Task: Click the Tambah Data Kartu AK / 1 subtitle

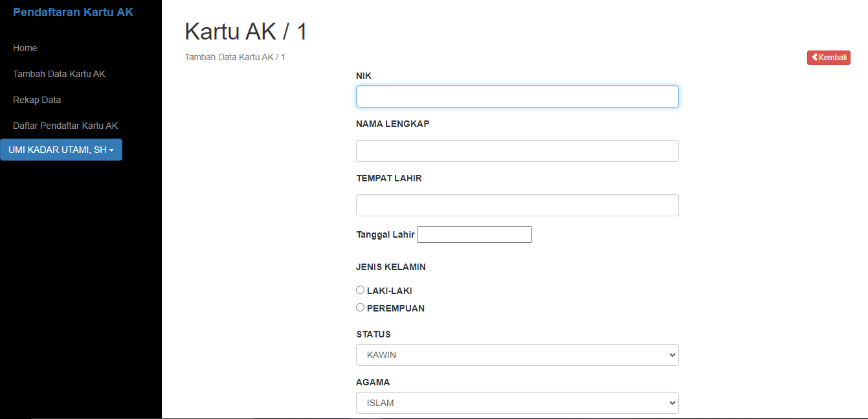Action: coord(235,57)
